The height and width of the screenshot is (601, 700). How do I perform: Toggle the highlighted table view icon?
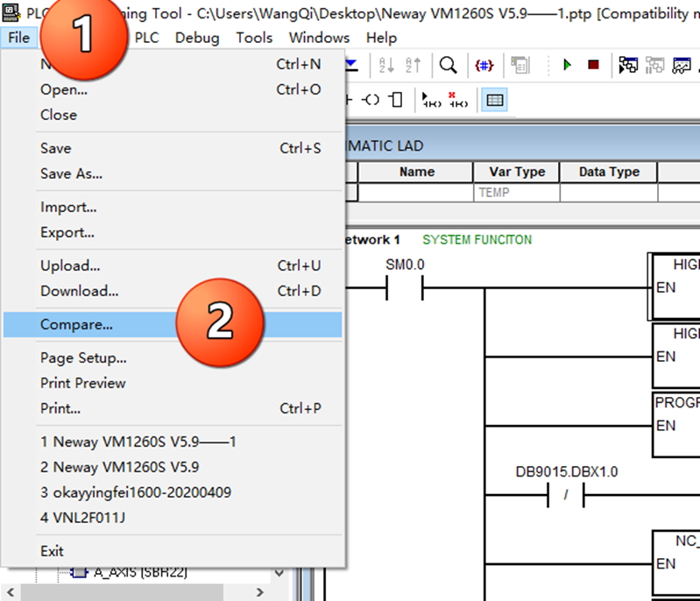click(x=495, y=100)
